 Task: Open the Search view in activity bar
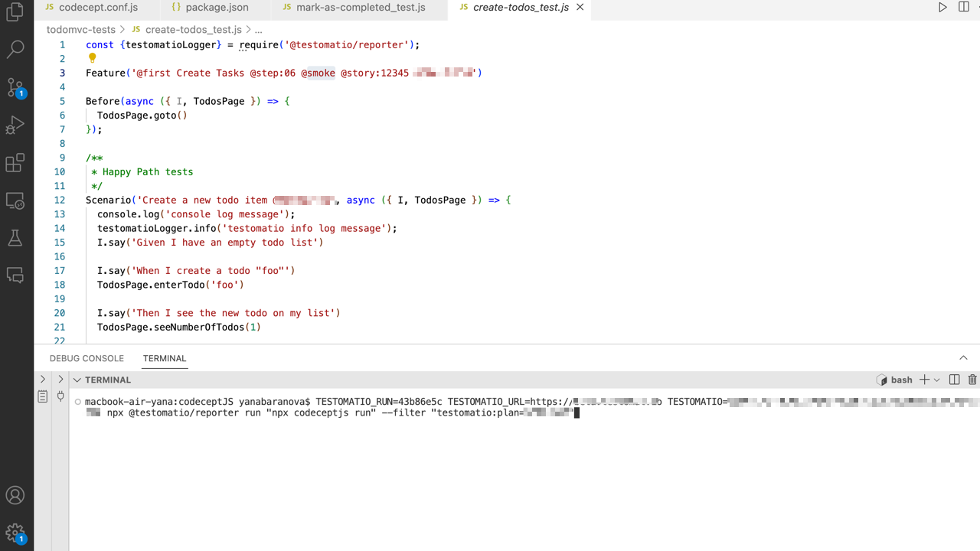tap(15, 50)
